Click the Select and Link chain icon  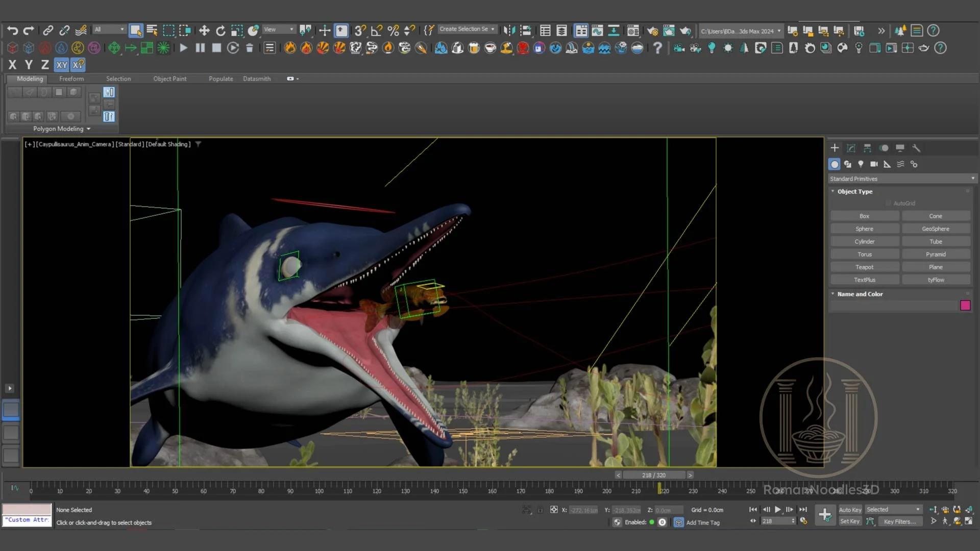pyautogui.click(x=48, y=31)
